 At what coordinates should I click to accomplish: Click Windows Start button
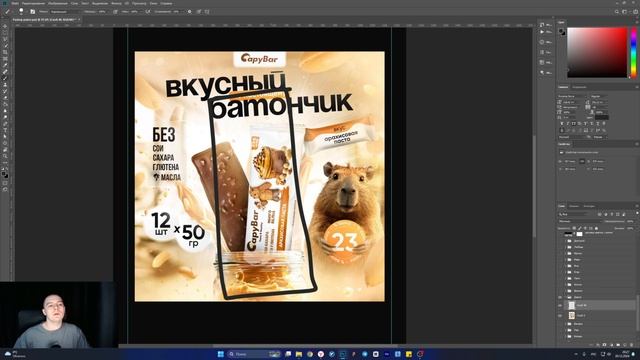[x=221, y=354]
